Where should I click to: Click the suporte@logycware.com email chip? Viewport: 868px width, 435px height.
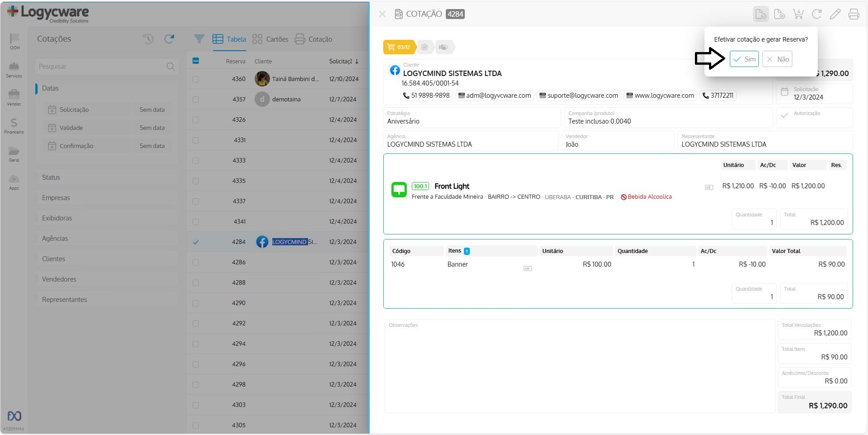pyautogui.click(x=579, y=96)
